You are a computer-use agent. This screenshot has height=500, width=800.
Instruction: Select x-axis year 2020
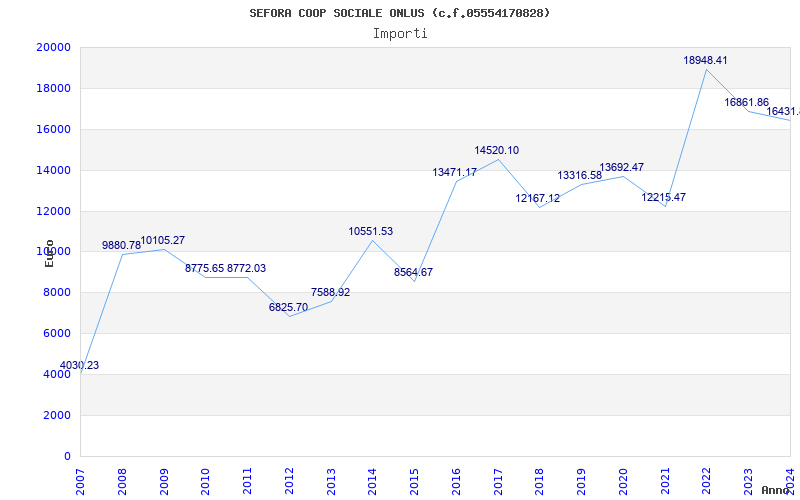tap(623, 481)
